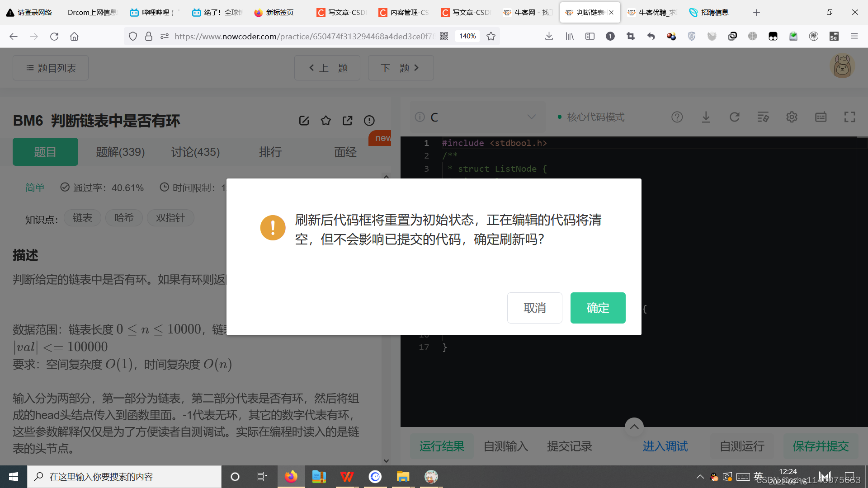This screenshot has width=868, height=488.
Task: Click the report problem exclamation icon
Action: [369, 121]
